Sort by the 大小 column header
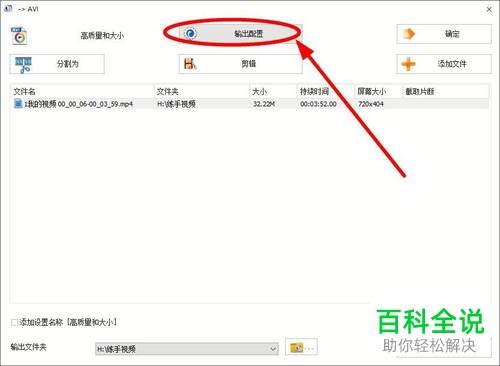This screenshot has height=366, width=500. (273, 91)
